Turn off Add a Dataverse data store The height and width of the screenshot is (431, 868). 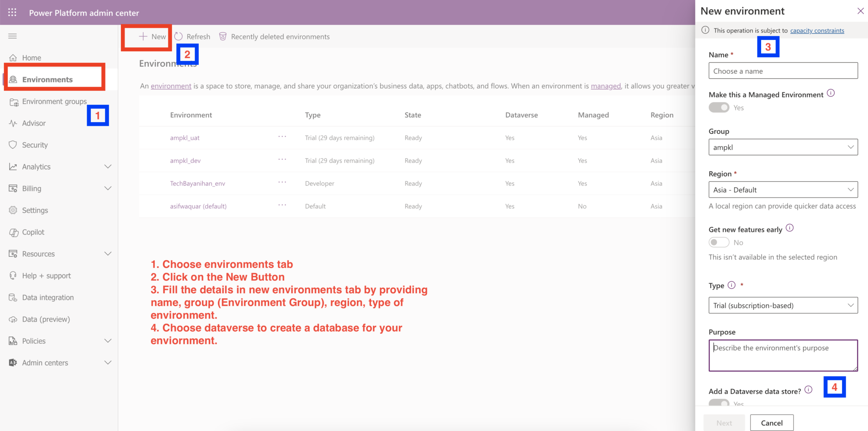point(719,403)
